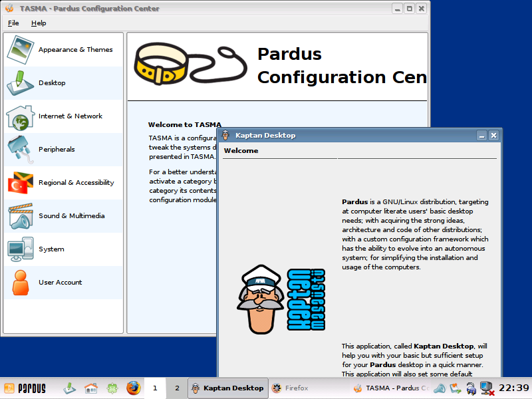Image resolution: width=532 pixels, height=399 pixels.
Task: Click the 22:39 clock
Action: pos(513,388)
